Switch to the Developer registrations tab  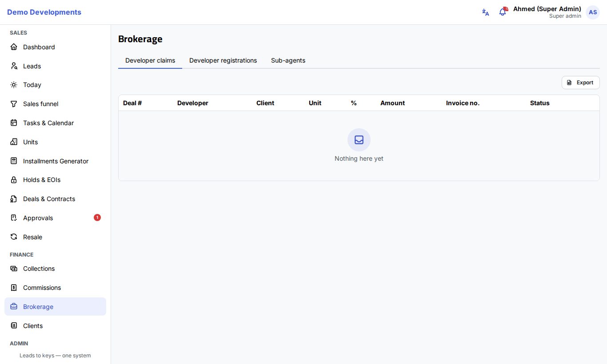click(223, 60)
